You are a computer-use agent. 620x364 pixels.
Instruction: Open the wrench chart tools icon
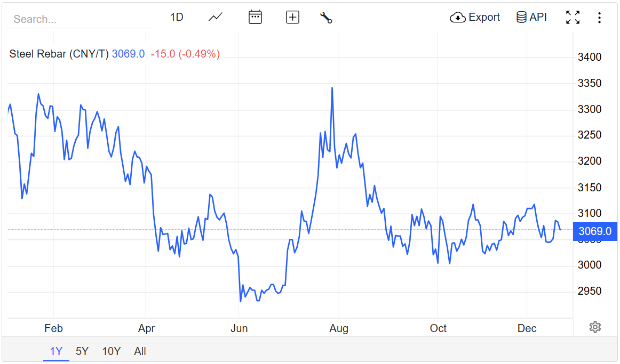click(x=326, y=17)
